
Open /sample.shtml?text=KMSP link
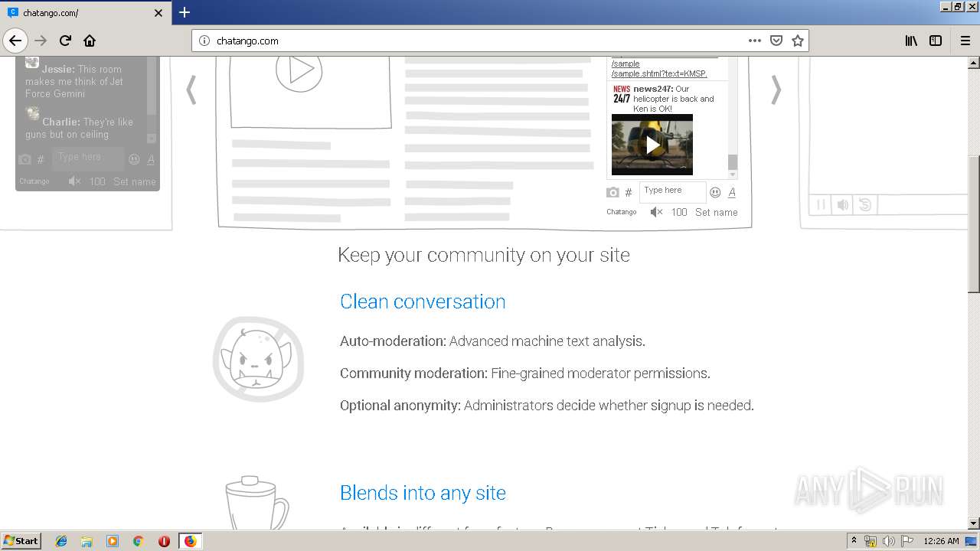pyautogui.click(x=658, y=73)
